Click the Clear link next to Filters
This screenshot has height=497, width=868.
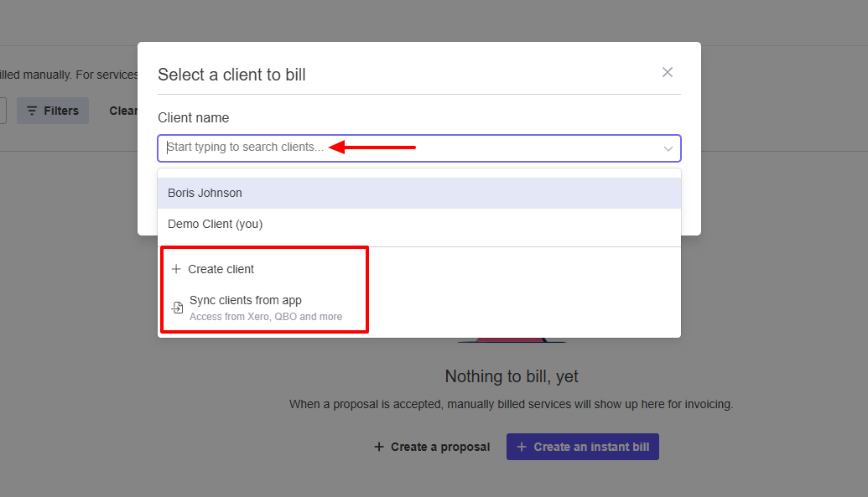[x=123, y=110]
